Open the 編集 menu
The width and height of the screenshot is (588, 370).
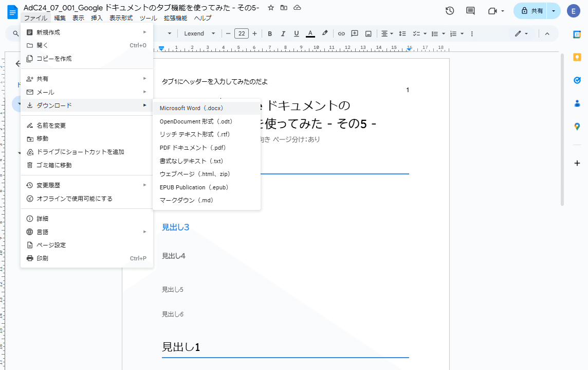coord(60,18)
